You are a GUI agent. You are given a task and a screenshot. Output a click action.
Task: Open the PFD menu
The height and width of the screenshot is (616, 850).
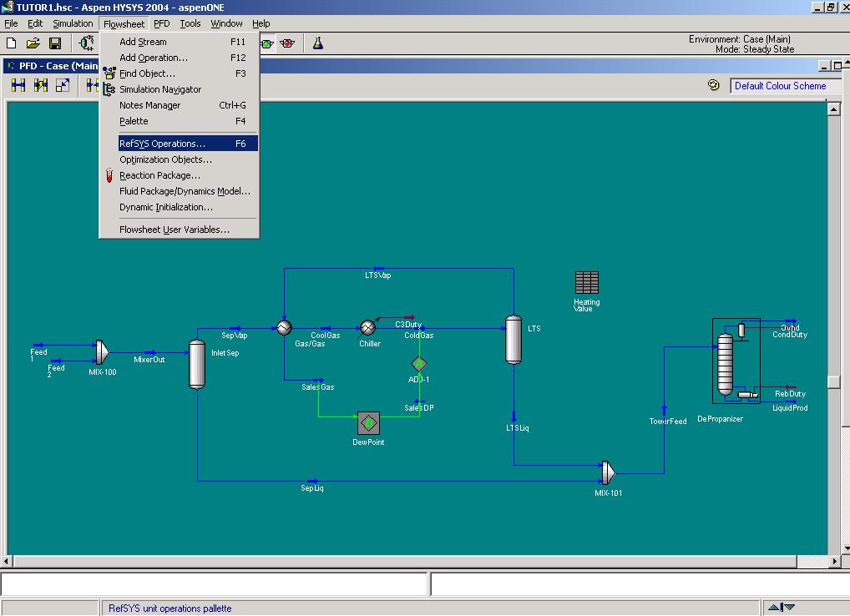coord(161,23)
